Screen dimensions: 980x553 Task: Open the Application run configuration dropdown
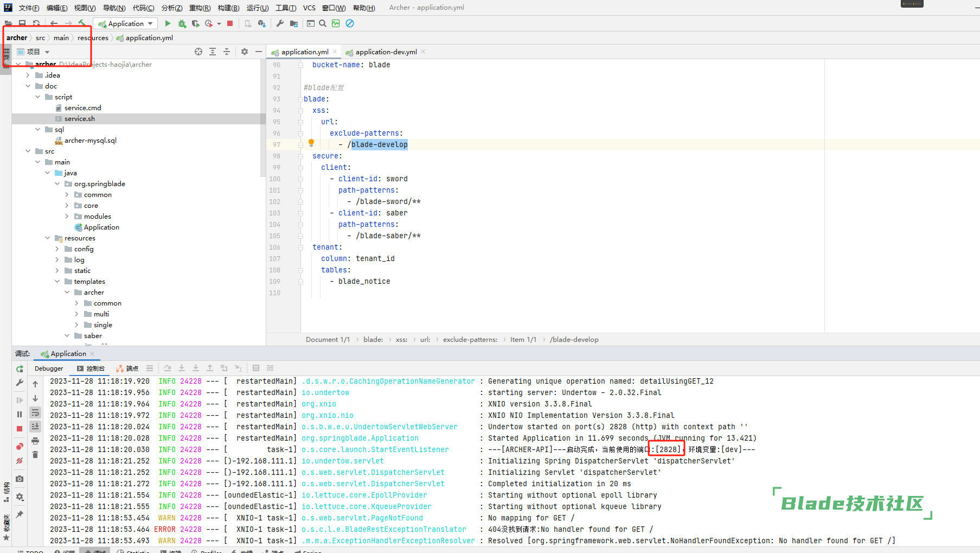(126, 23)
